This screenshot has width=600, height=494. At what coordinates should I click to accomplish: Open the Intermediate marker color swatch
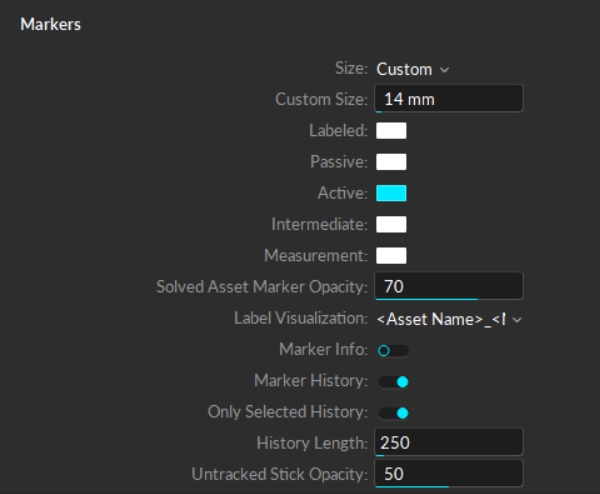coord(391,224)
